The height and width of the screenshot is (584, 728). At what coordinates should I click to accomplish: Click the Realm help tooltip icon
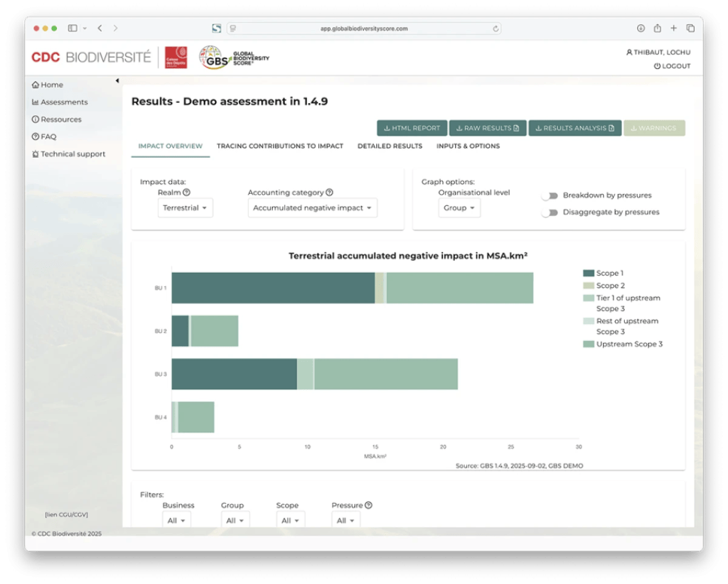coord(185,192)
